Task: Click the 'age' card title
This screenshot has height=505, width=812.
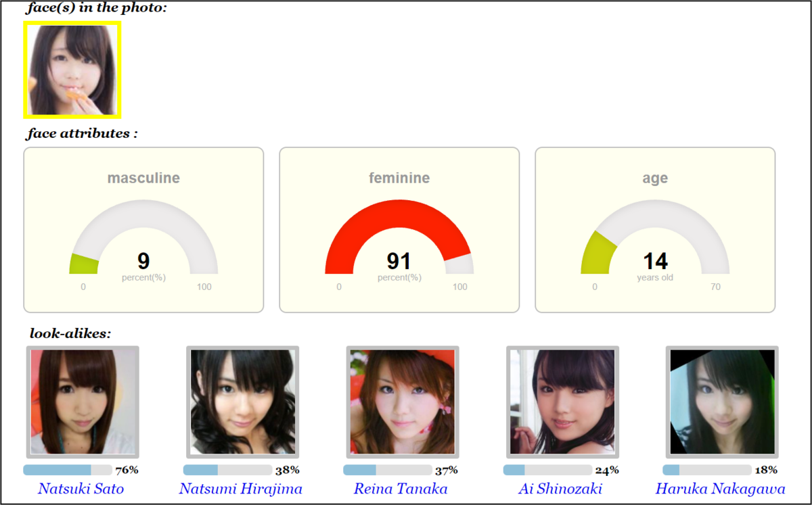Action: (655, 179)
